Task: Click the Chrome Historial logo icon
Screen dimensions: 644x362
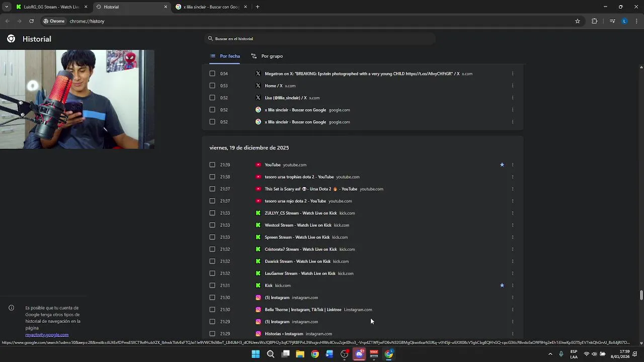Action: point(11,39)
